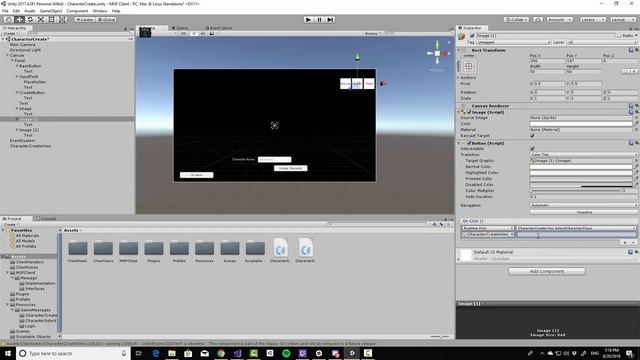Image resolution: width=640 pixels, height=360 pixels.
Task: Pick Image color with eyedropper
Action: 636,124
